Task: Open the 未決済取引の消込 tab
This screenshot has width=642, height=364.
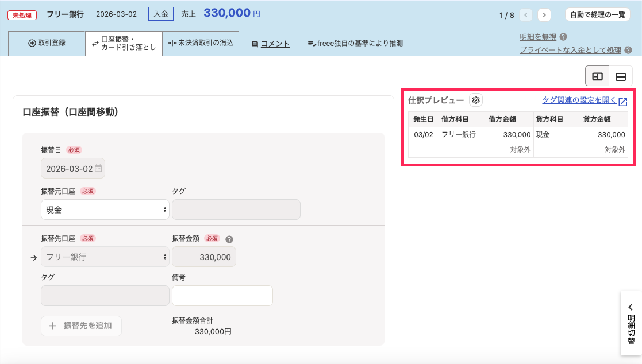Action: (x=201, y=43)
